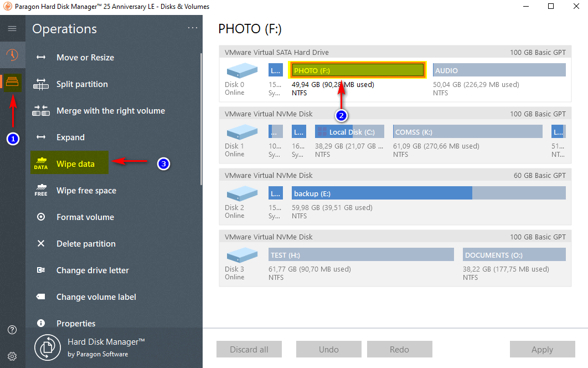Click the Disk 3 drive thumbnail
The height and width of the screenshot is (368, 588).
point(242,255)
